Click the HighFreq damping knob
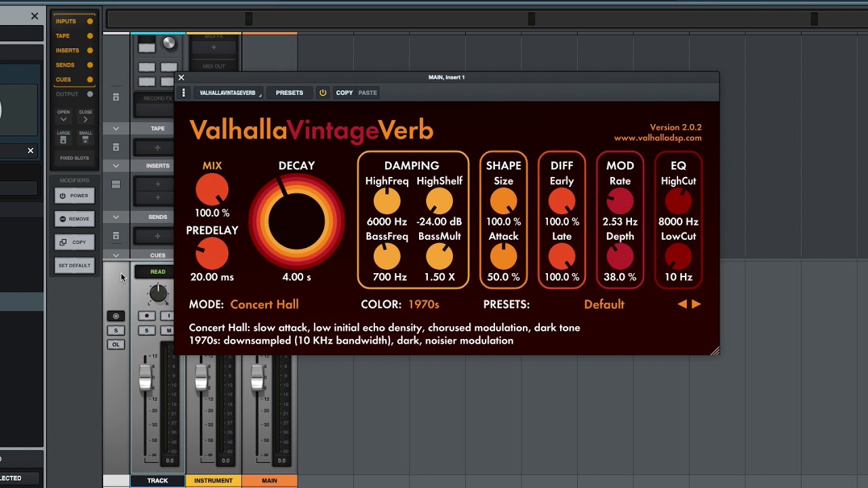The image size is (868, 488). [x=387, y=201]
